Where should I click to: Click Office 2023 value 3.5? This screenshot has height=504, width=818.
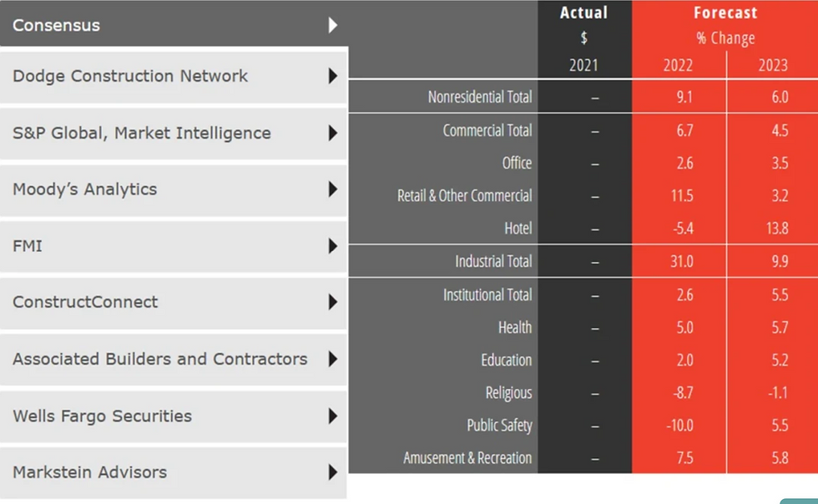pyautogui.click(x=780, y=164)
